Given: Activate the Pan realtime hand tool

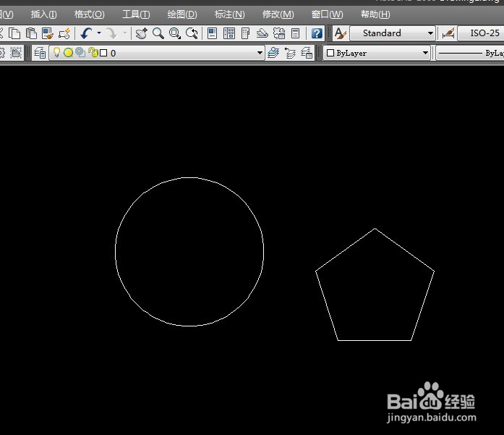Looking at the screenshot, I should 142,33.
